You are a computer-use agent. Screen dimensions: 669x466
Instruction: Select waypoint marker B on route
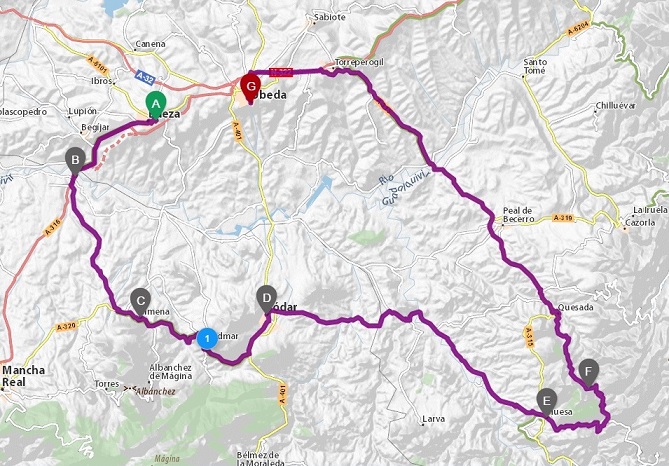pyautogui.click(x=76, y=161)
